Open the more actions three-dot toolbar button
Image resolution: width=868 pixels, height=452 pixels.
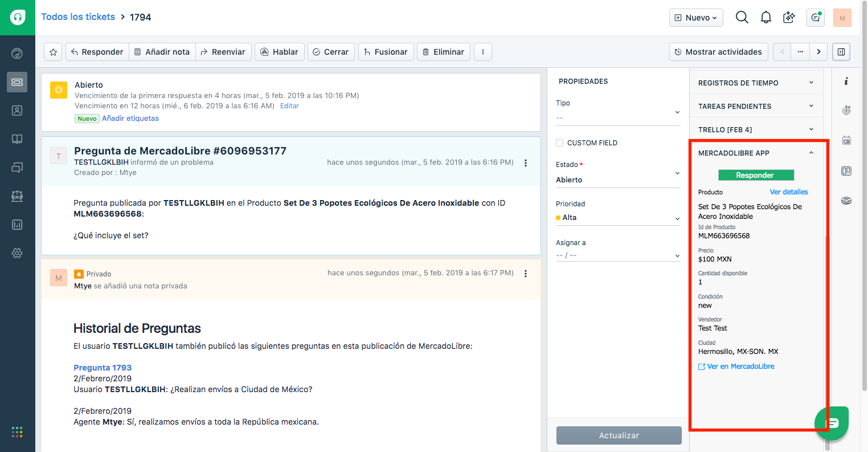[x=483, y=52]
